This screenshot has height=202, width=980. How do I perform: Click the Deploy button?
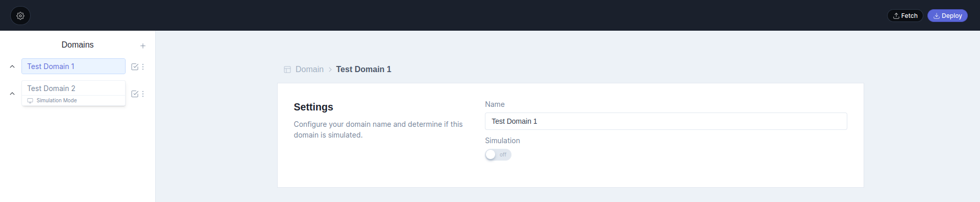(x=947, y=16)
